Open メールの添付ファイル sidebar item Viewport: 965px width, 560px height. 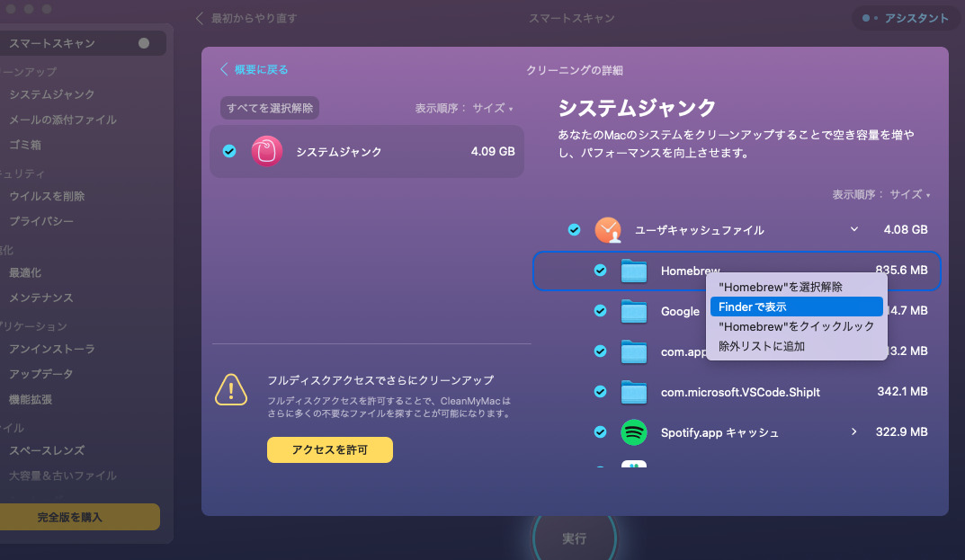coord(63,120)
